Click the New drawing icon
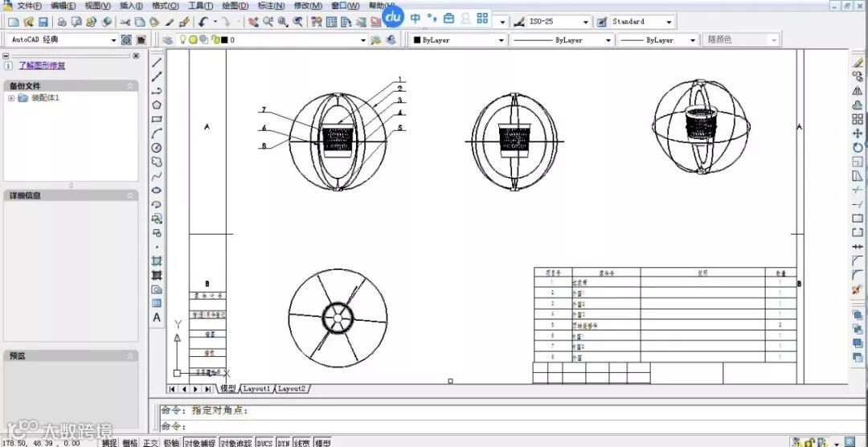 tap(14, 23)
